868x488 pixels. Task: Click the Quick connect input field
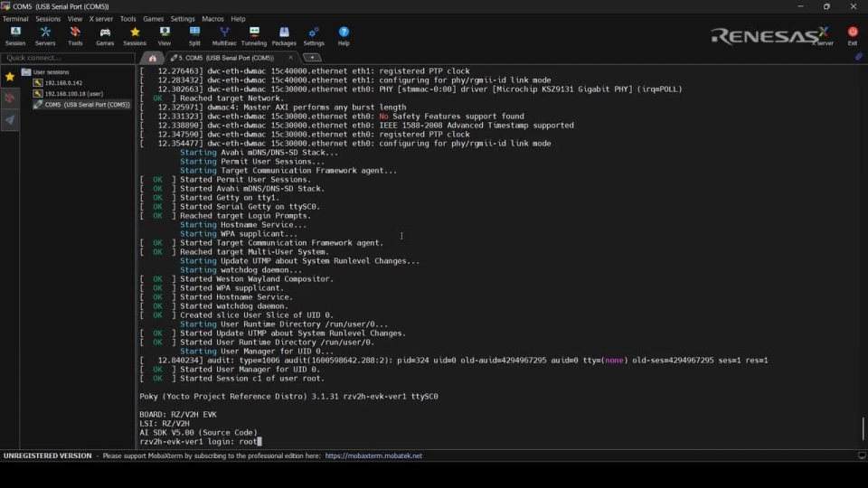[x=68, y=58]
